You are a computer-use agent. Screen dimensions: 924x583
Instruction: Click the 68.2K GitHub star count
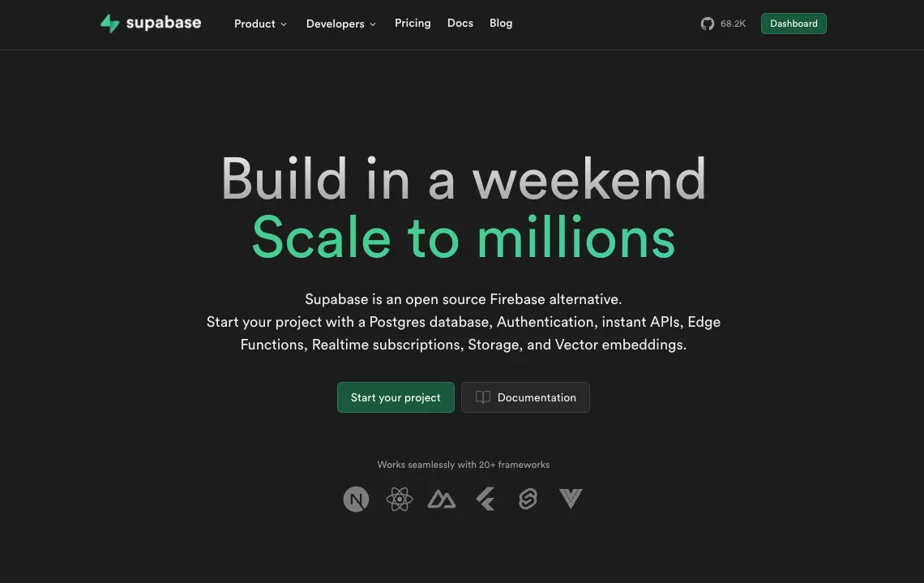(733, 24)
